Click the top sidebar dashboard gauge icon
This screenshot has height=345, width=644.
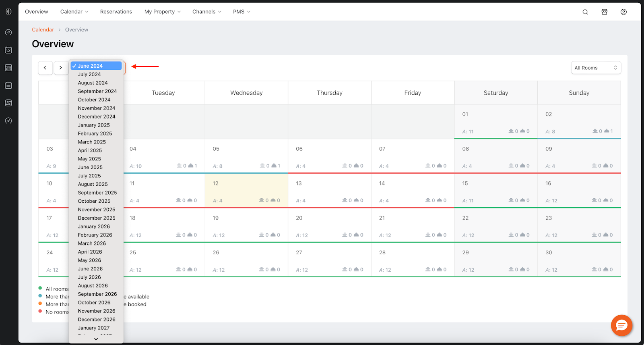[x=8, y=32]
